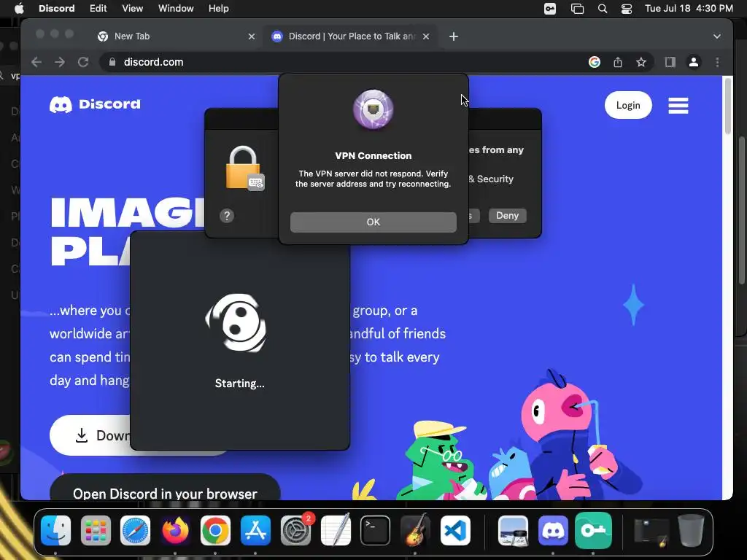Close the Discord browser tab

click(x=426, y=36)
